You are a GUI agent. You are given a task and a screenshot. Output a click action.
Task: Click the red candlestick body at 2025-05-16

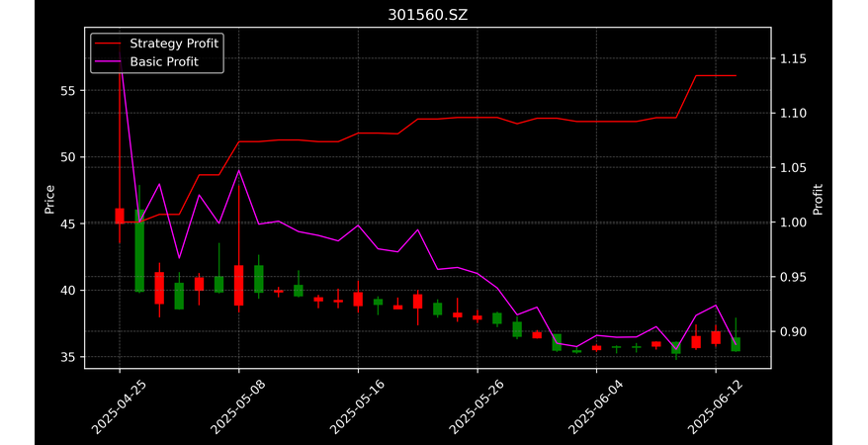pyautogui.click(x=358, y=300)
